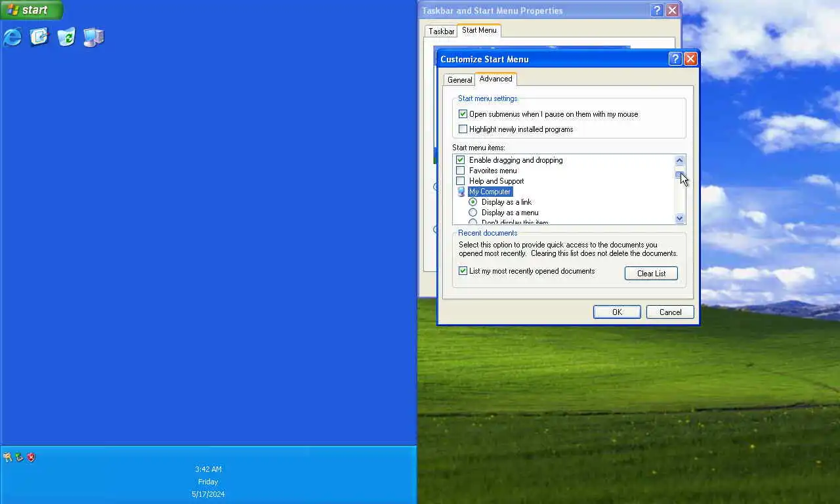The image size is (840, 504).
Task: Open the red security shield alert icon
Action: pyautogui.click(x=31, y=457)
